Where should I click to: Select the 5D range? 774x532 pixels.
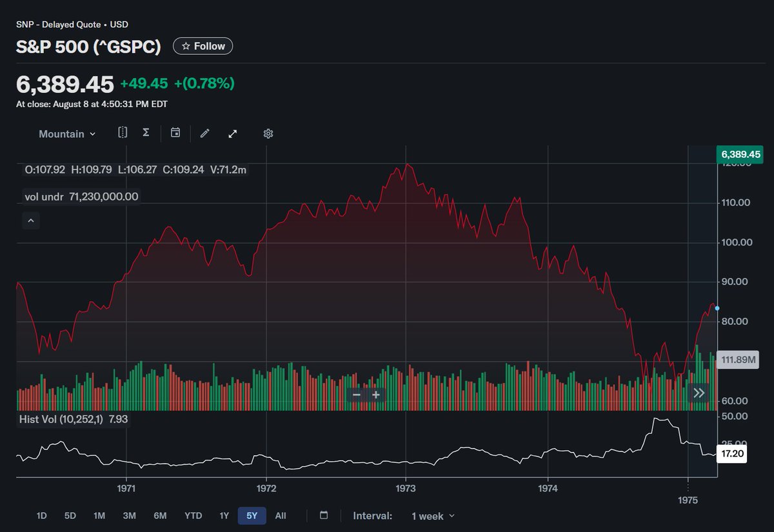click(x=70, y=516)
